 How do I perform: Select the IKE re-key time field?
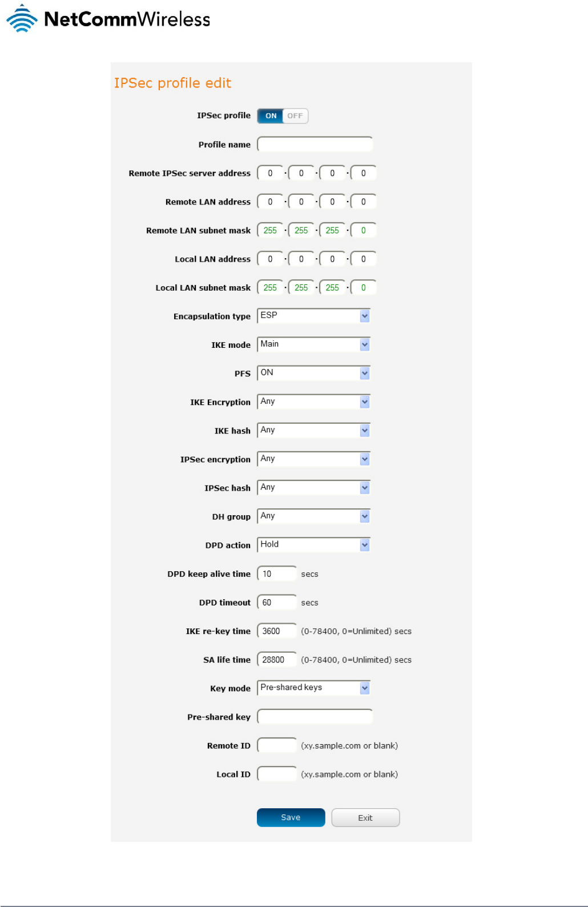coord(277,631)
